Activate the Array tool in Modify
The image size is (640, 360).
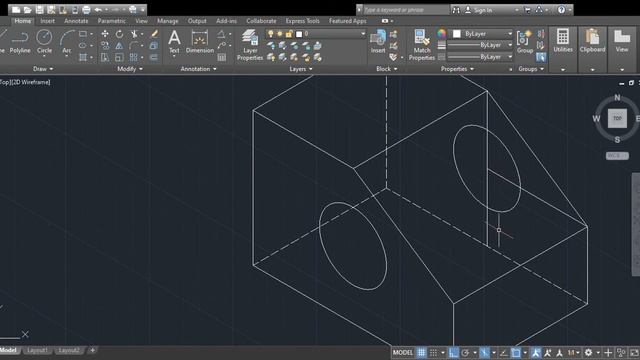click(x=133, y=58)
